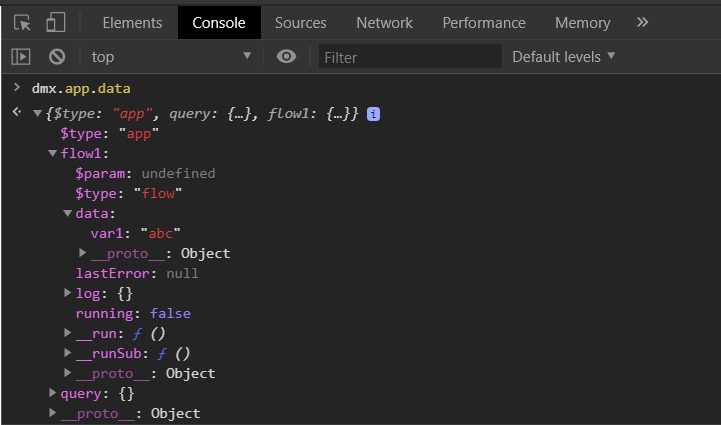Select the lastError: null line
Viewport: 721px width, 425px height.
pyautogui.click(x=137, y=273)
